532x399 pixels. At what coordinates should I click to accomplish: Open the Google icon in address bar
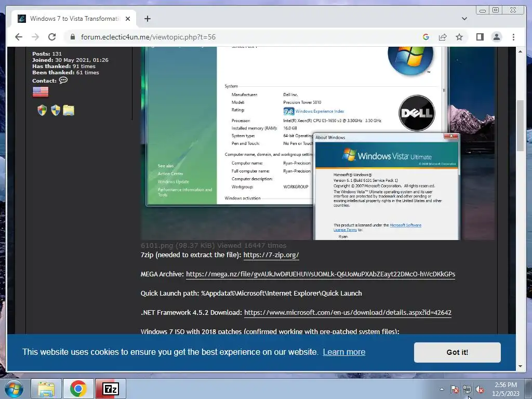pyautogui.click(x=426, y=37)
